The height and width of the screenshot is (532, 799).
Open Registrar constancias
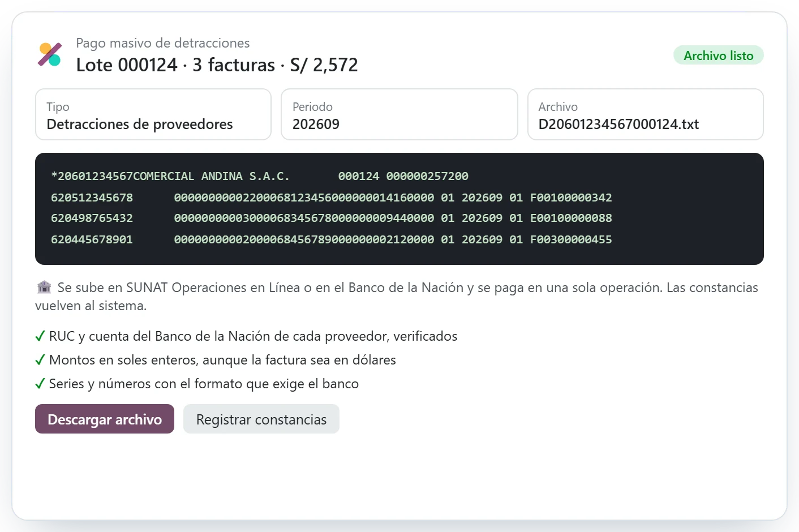point(261,419)
